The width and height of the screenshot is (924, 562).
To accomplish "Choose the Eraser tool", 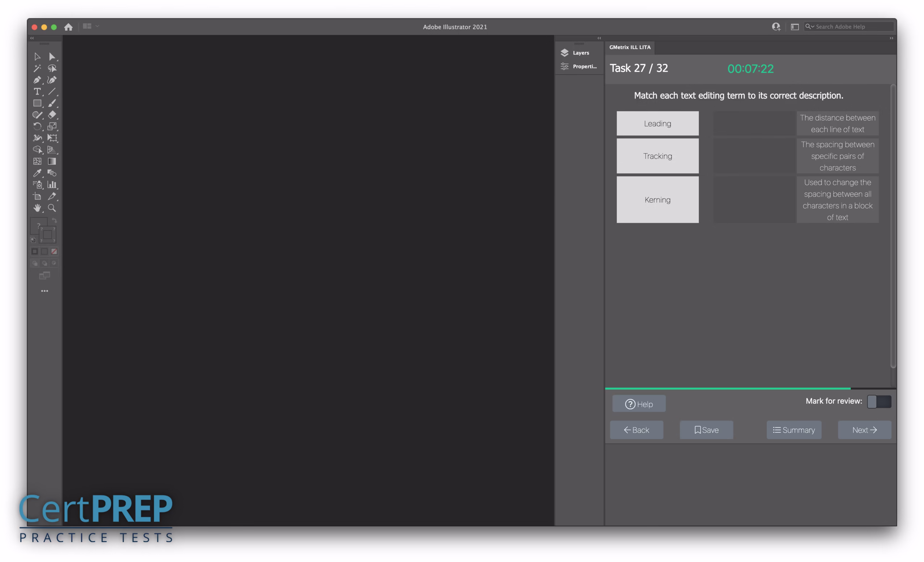I will pos(52,115).
